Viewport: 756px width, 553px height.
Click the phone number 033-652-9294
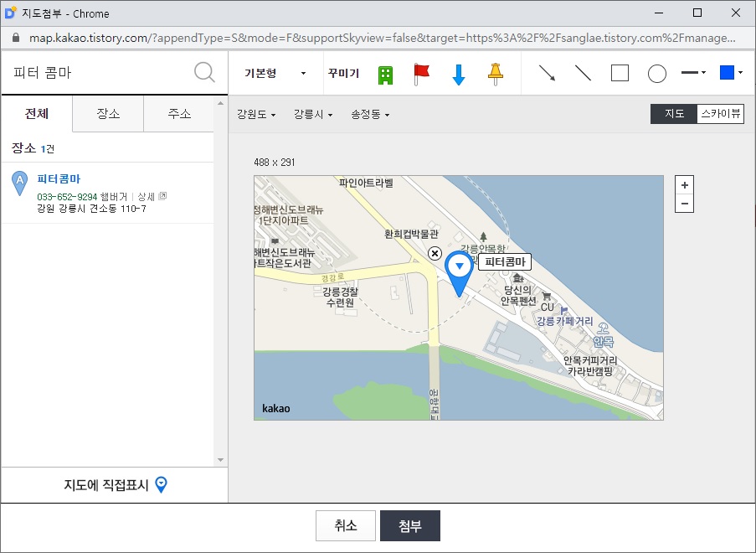coord(67,197)
